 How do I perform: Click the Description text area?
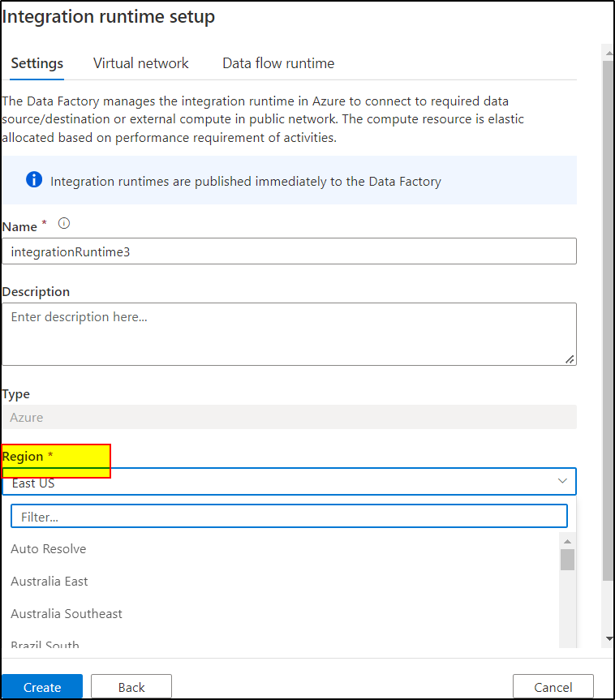point(289,334)
